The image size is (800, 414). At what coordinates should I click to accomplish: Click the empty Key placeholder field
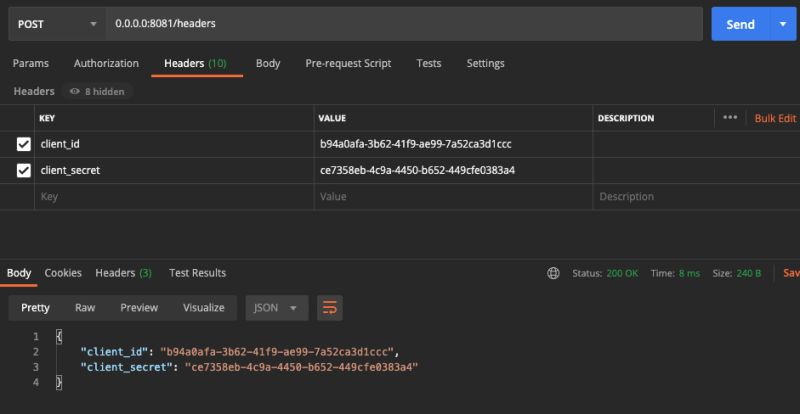[174, 197]
